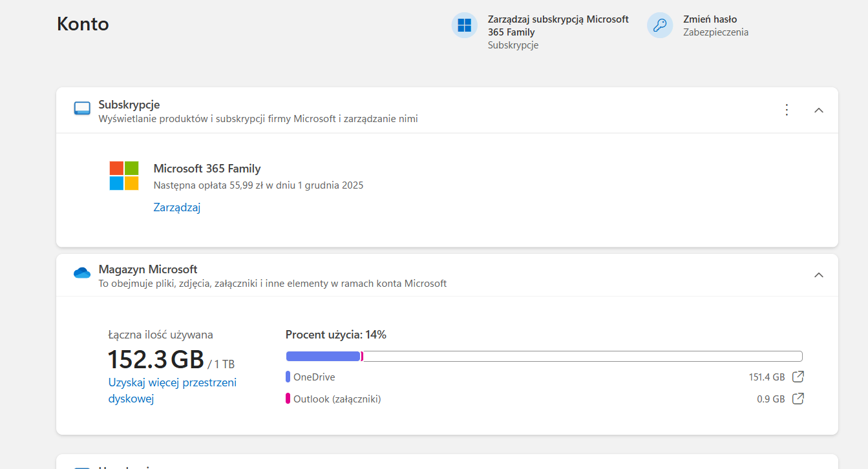Click the blue OneDrive portion of the usage bar
The image size is (868, 469).
323,356
